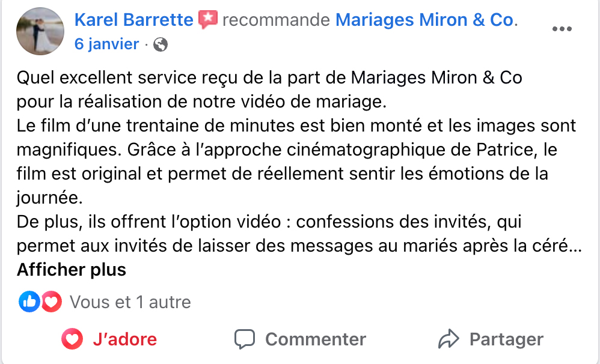
Task: Open Karel Barrette's profile name link
Action: (x=133, y=20)
